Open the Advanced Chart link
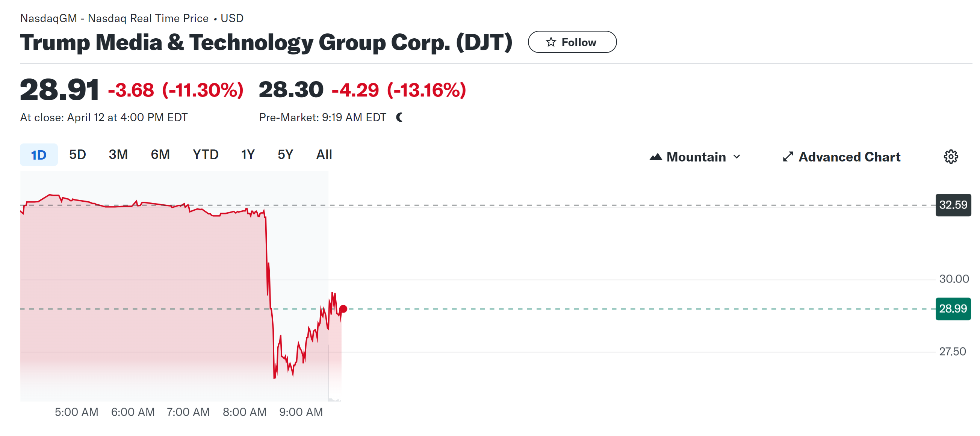Image resolution: width=980 pixels, height=436 pixels. click(849, 157)
